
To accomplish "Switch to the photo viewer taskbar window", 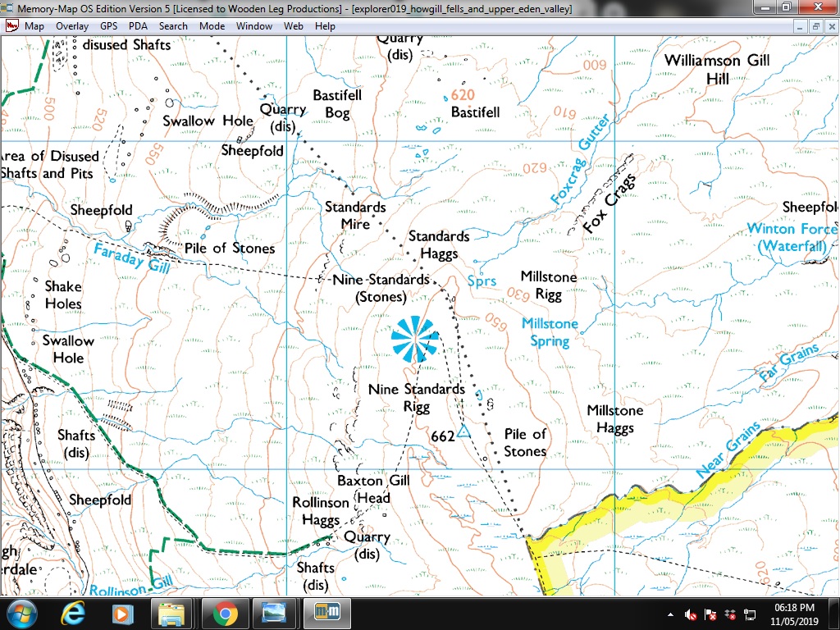I will click(276, 613).
